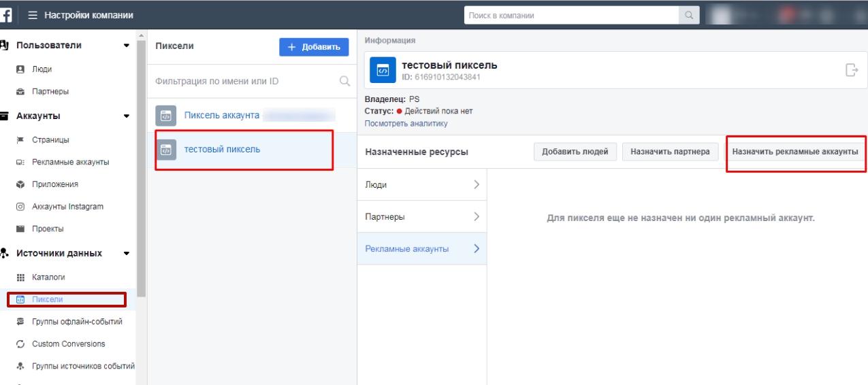Viewport: 868px width, 385px height.
Task: Open Партнеры under Пользователи
Action: click(50, 92)
